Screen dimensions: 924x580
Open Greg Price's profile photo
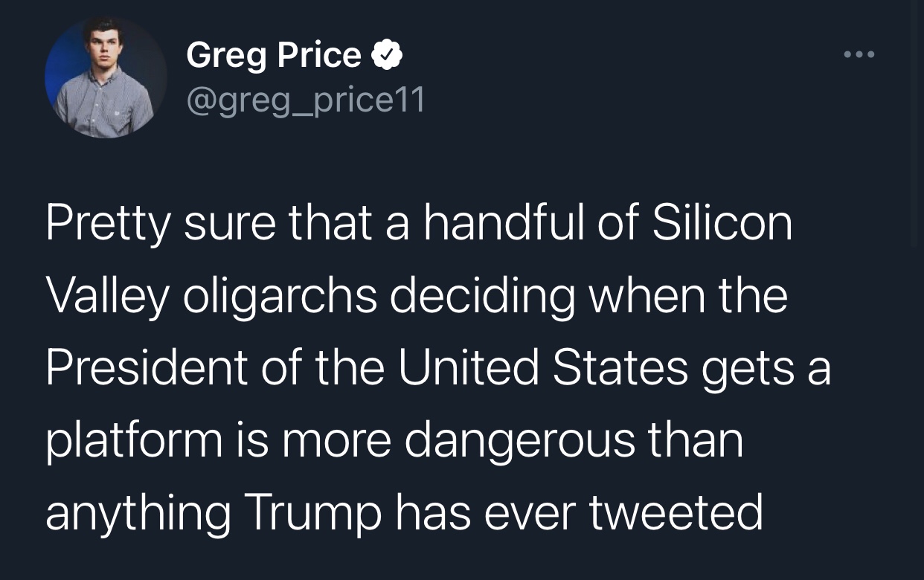pyautogui.click(x=106, y=77)
